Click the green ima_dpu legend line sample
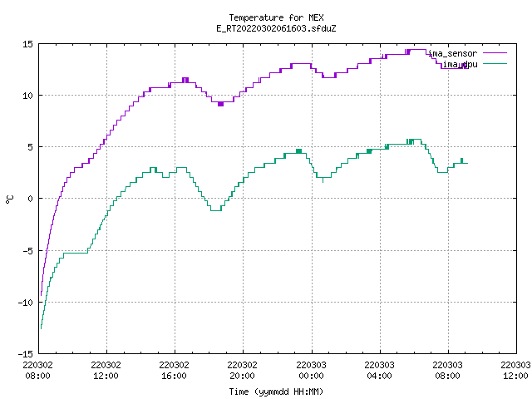This screenshot has width=532, height=399. (x=495, y=63)
